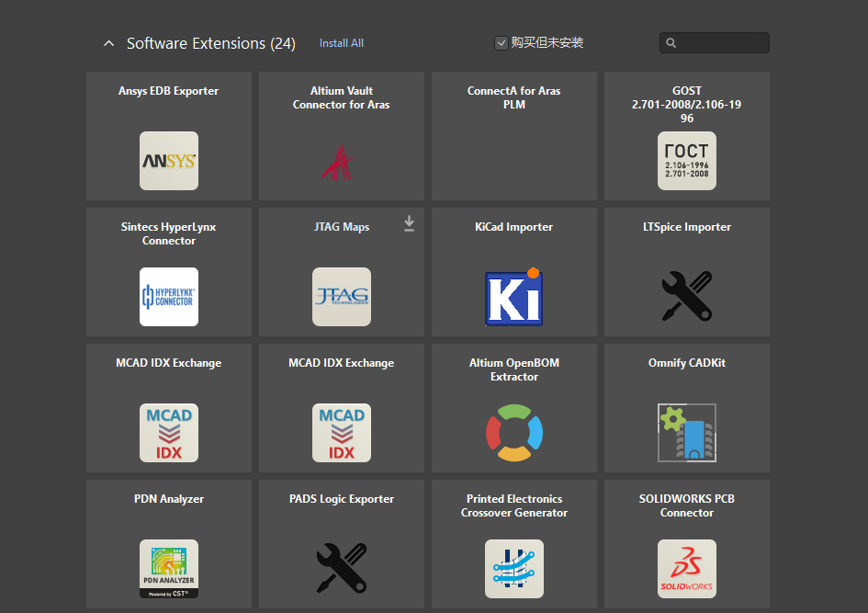Open the LTSpice Importer wrench-and-screwdriver icon

[x=687, y=296]
